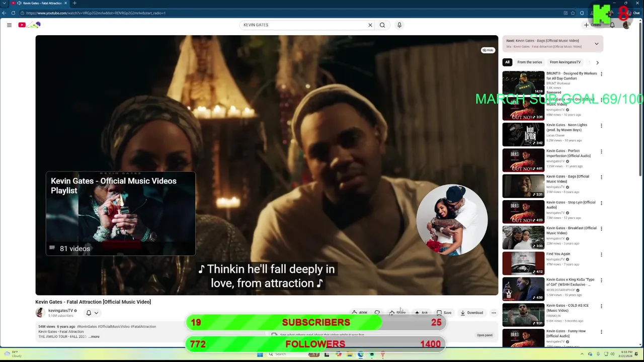The height and width of the screenshot is (362, 644).
Task: Open the tab search chevron
Action: (4, 3)
